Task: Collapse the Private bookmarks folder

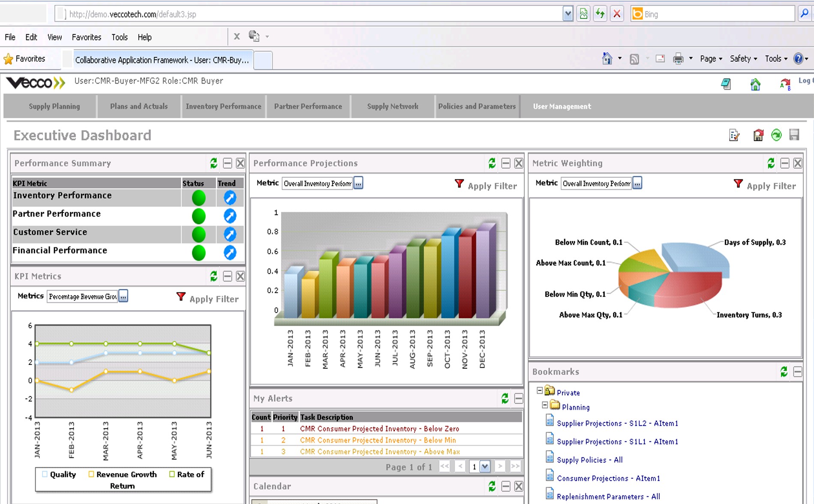Action: click(540, 391)
